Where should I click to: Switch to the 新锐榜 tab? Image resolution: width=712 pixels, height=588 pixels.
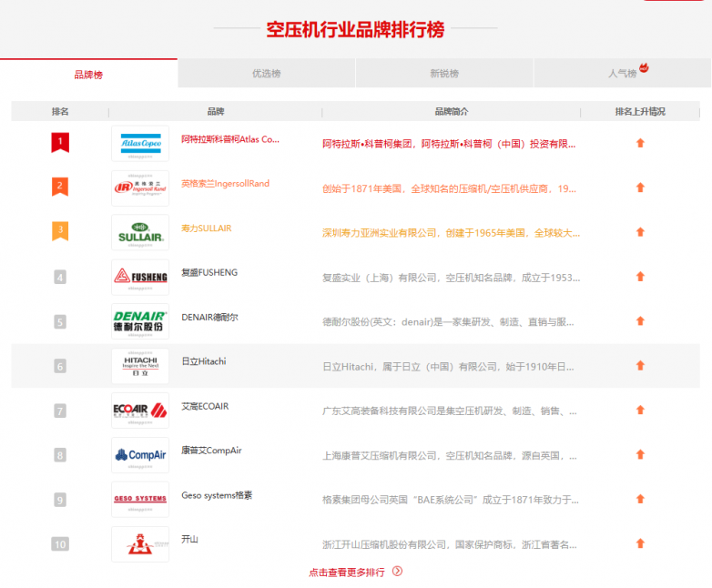click(444, 73)
